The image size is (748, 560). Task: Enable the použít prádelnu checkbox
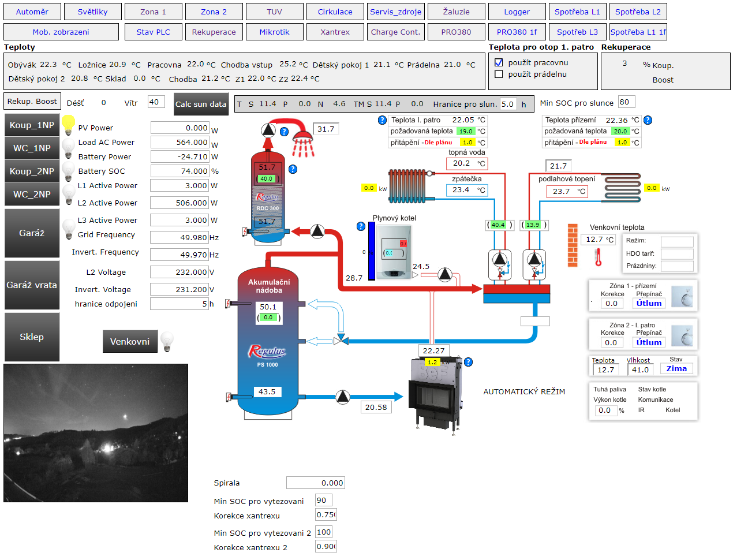pyautogui.click(x=499, y=74)
